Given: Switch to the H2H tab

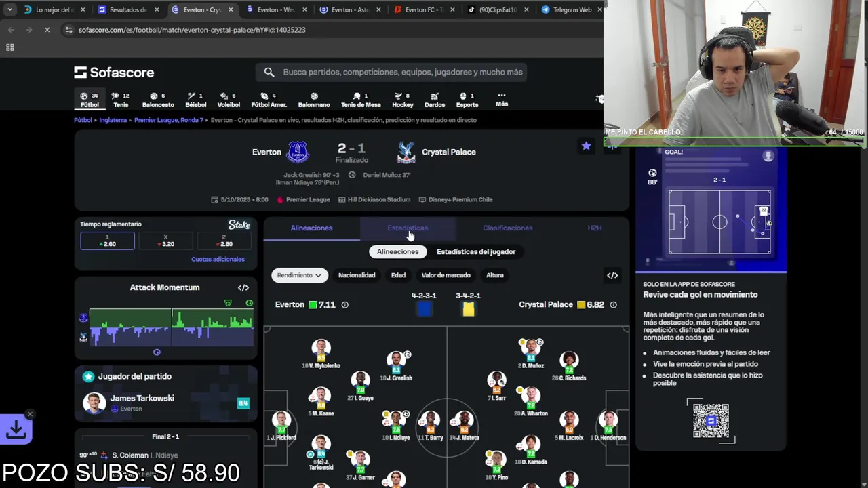Looking at the screenshot, I should click(595, 228).
